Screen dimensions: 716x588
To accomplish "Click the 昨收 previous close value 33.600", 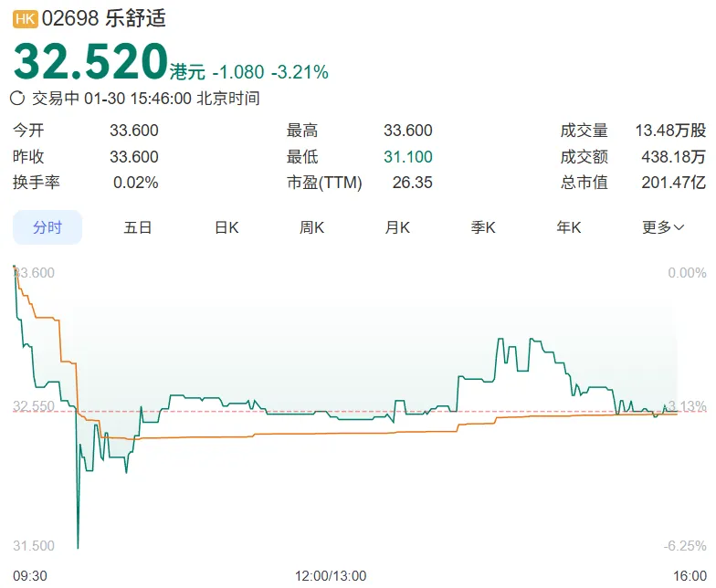I will 133,157.
